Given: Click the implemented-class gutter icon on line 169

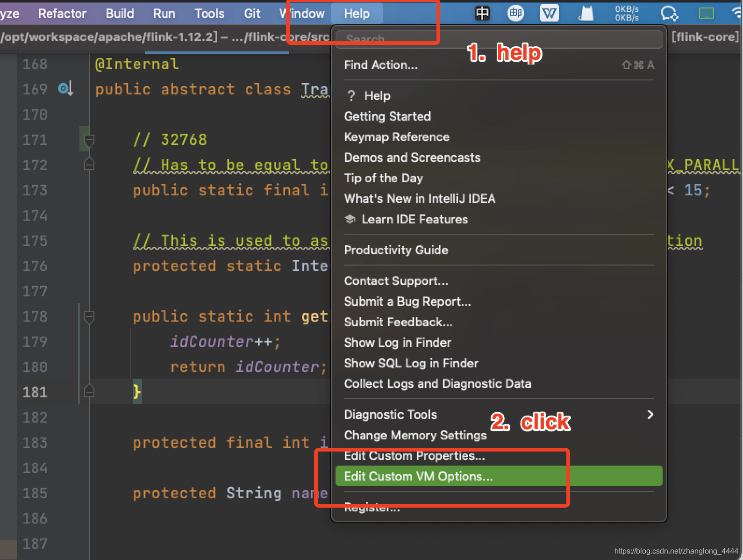Looking at the screenshot, I should tap(65, 88).
